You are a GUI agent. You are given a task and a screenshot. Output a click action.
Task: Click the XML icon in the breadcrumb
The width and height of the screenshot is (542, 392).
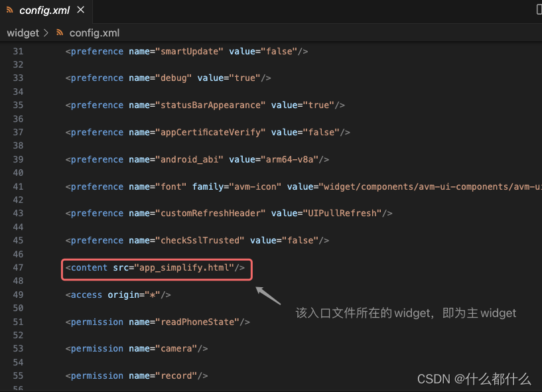[60, 33]
